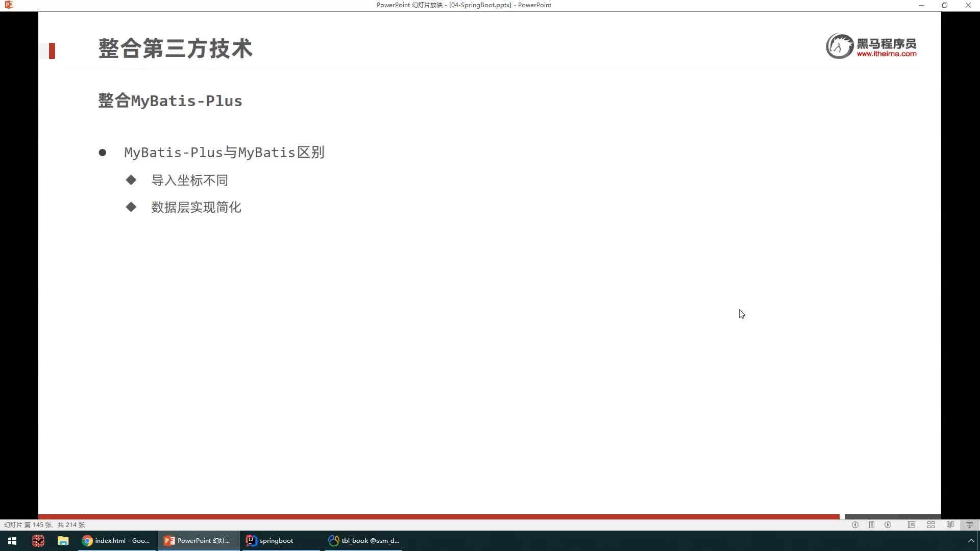Switch to tbl_book database window
The width and height of the screenshot is (980, 551).
tap(363, 541)
